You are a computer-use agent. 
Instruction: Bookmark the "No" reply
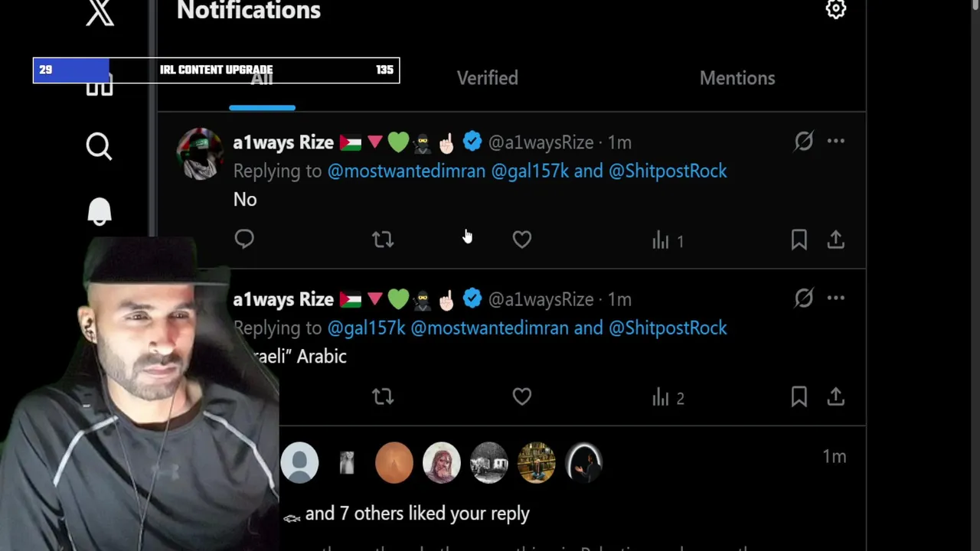(x=799, y=240)
